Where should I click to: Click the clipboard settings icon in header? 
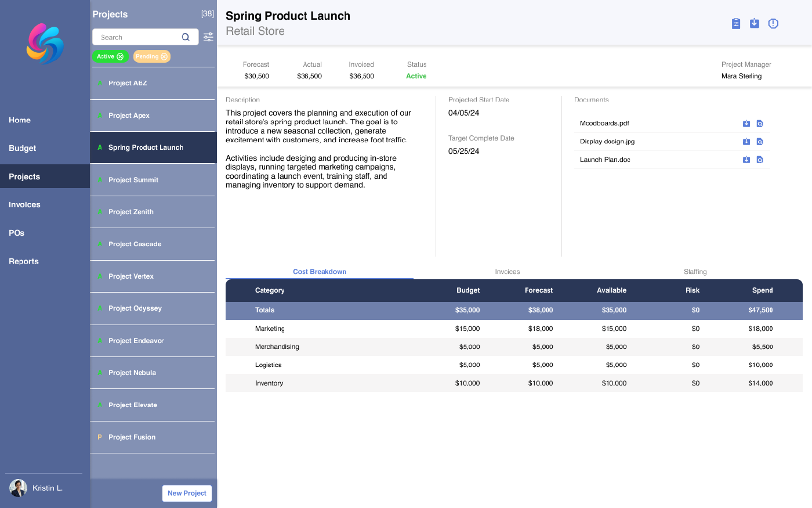(735, 23)
